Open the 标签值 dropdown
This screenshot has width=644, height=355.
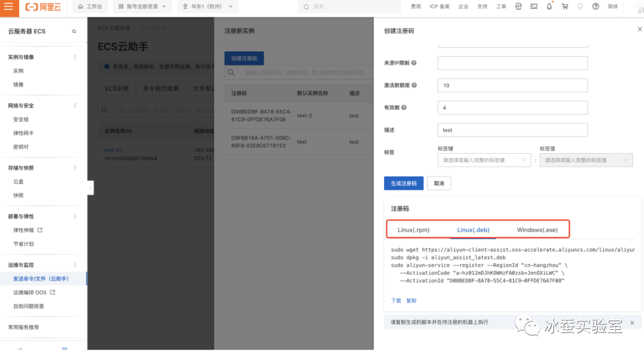coord(586,160)
